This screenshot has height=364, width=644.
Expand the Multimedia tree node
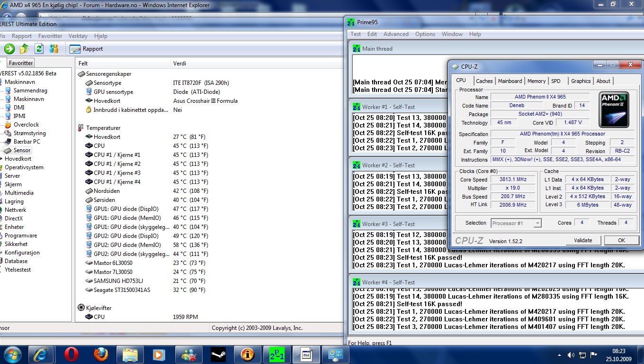coord(19,193)
